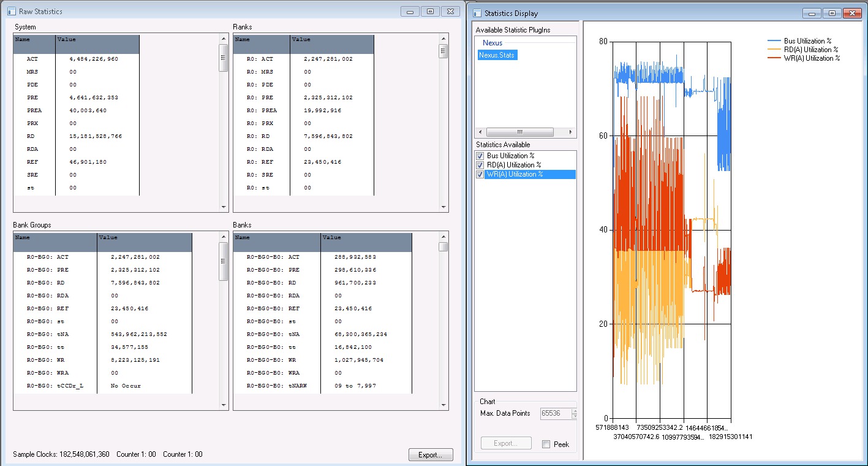Click System table scrollbar down arrow

tap(224, 207)
